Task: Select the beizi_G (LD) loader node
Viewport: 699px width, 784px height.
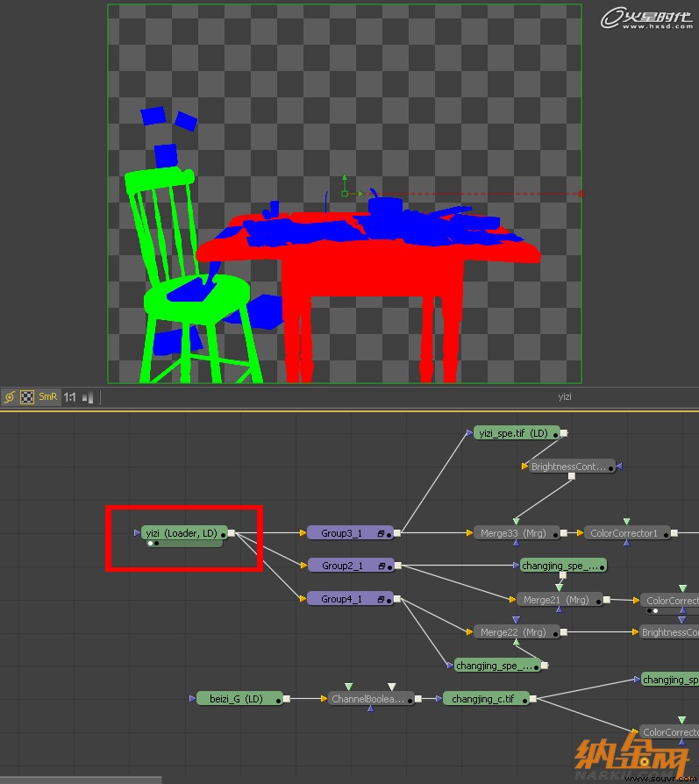Action: click(239, 699)
